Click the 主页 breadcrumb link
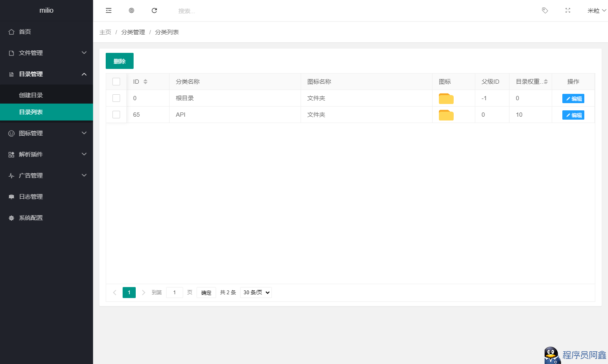 pyautogui.click(x=105, y=32)
